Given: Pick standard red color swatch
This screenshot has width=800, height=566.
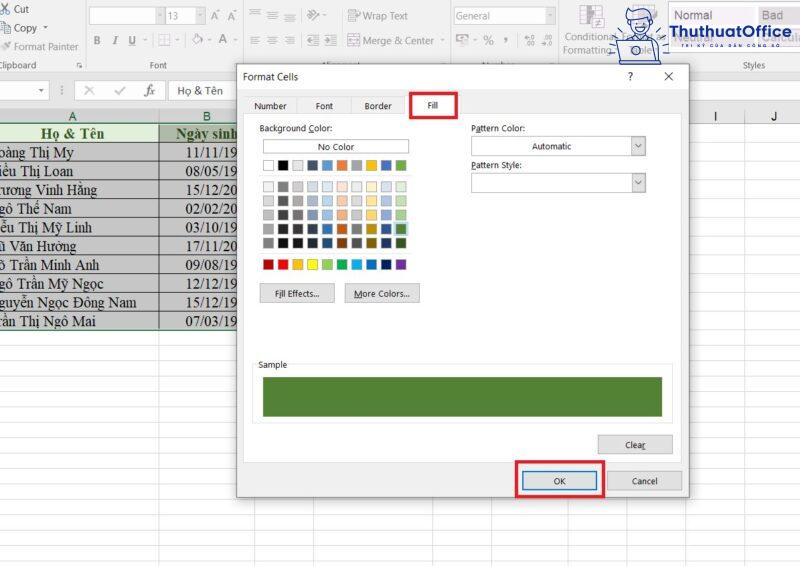Looking at the screenshot, I should tap(283, 264).
